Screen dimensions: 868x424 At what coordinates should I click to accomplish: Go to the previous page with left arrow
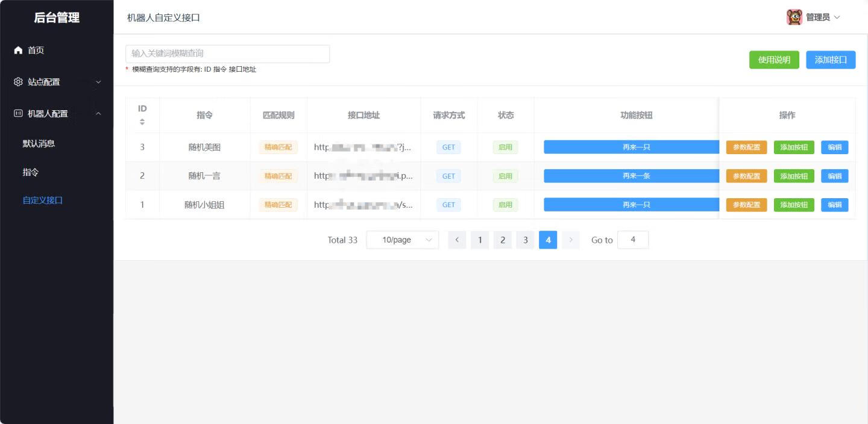coord(457,240)
